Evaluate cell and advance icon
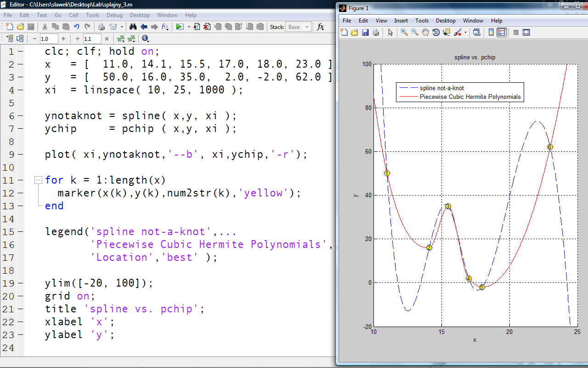The height and width of the screenshot is (368, 588). (x=20, y=39)
